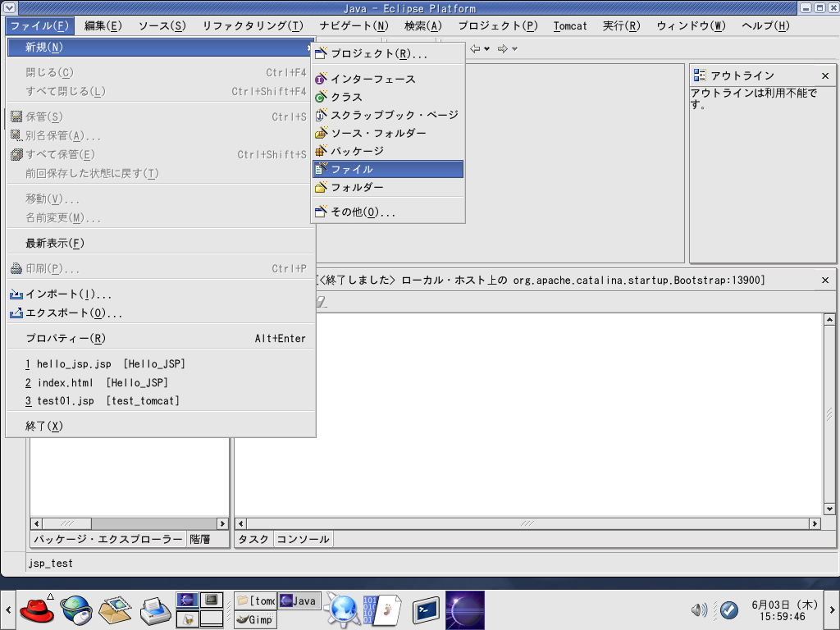Open the back history dropdown arrow

coord(487,48)
